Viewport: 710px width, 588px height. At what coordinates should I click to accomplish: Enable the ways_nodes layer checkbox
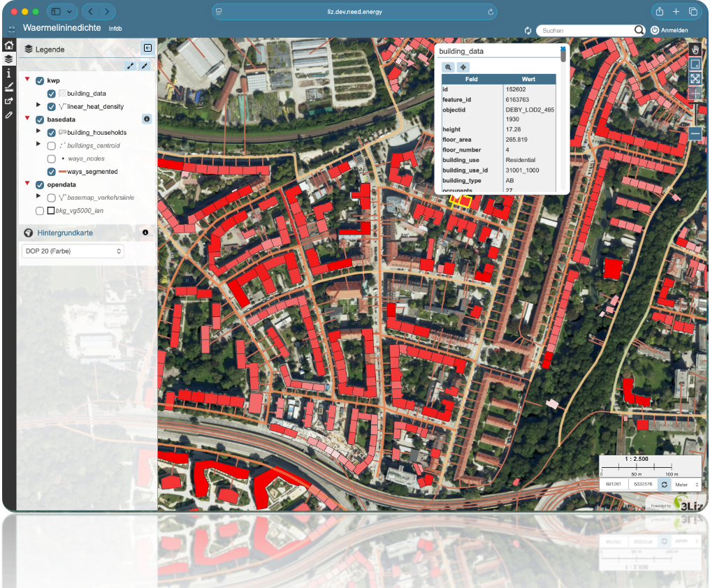point(52,159)
